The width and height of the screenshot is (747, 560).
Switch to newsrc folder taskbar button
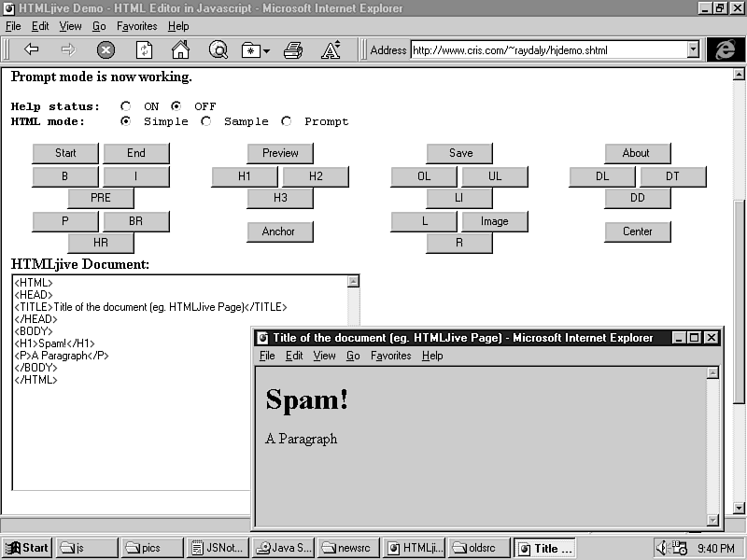pos(348,548)
